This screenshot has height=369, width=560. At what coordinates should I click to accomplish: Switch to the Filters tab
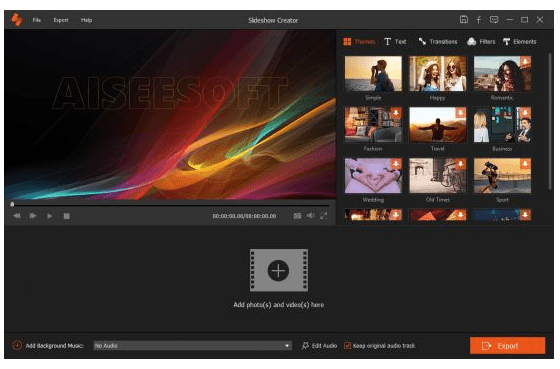click(x=481, y=41)
